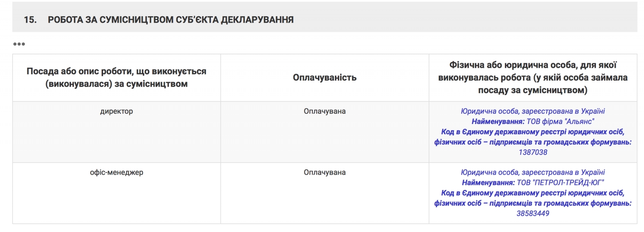
Task: Click the Фізична або юридична особа column header
Action: point(532,78)
